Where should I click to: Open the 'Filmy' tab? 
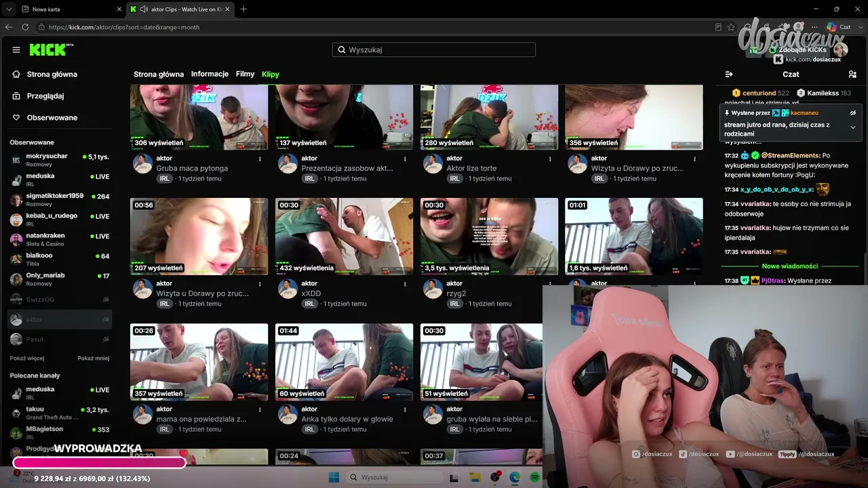[x=245, y=74]
